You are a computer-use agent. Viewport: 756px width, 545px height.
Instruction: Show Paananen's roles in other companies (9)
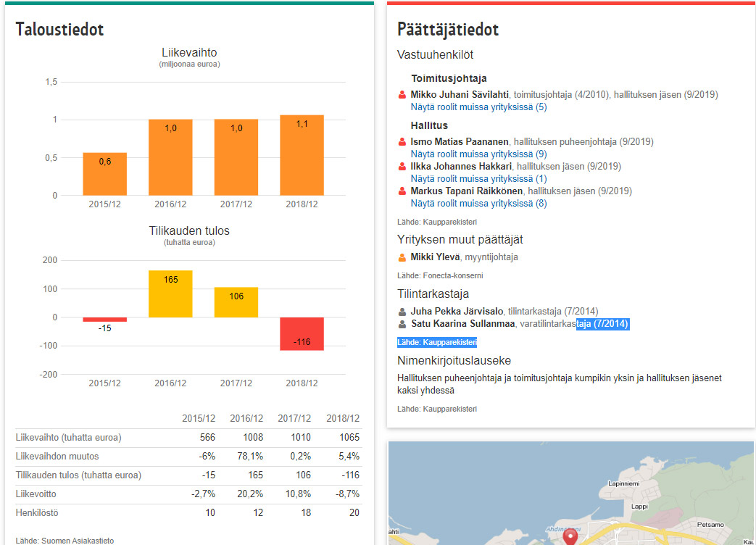(x=478, y=154)
